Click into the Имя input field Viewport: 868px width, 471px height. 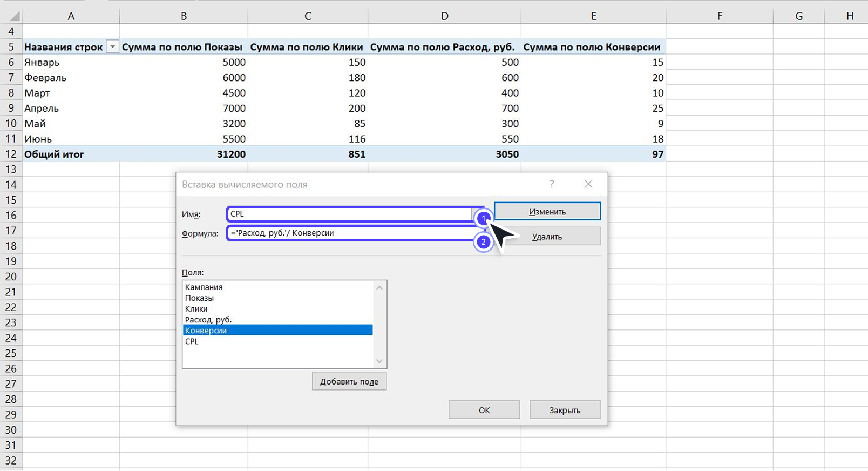tap(349, 213)
